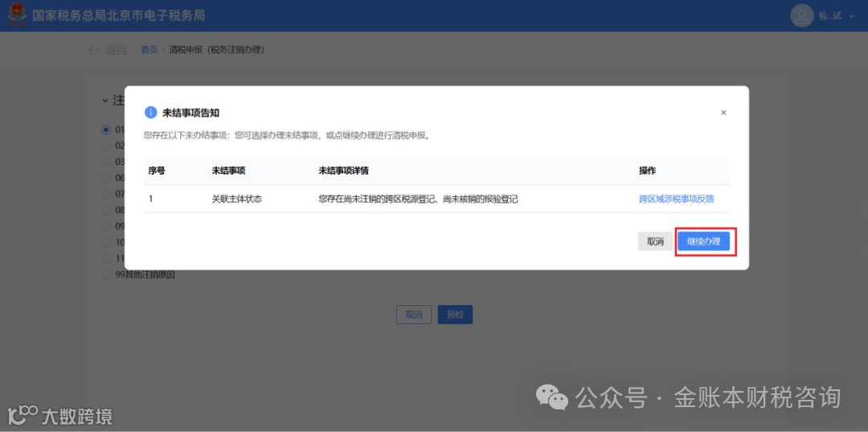Image resolution: width=868 pixels, height=432 pixels.
Task: Click the page 取消 button beside 预检
Action: point(414,315)
